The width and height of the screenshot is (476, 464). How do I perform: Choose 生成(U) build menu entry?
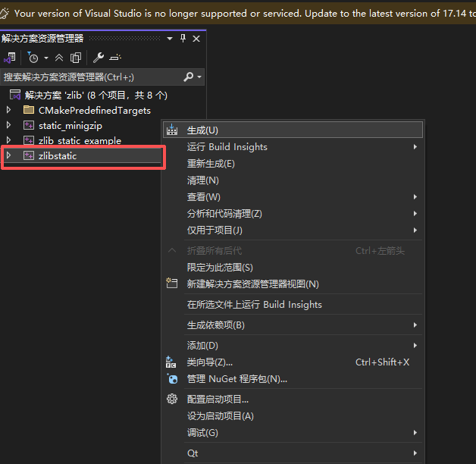coord(293,130)
